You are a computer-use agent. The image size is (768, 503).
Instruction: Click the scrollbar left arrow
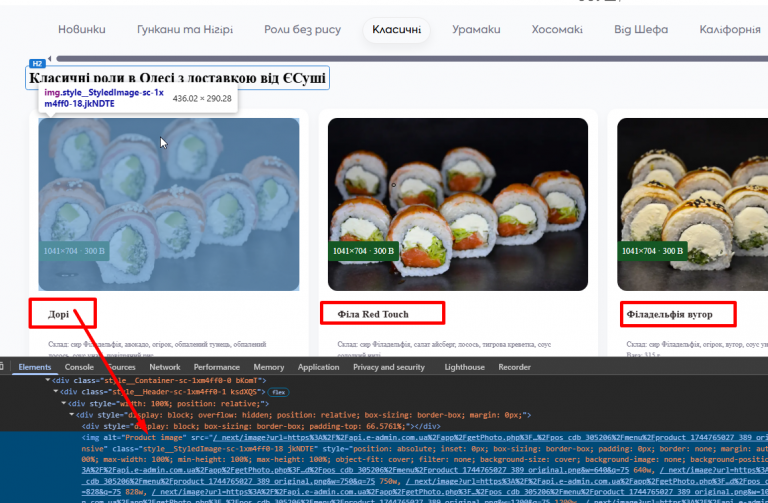(49, 59)
